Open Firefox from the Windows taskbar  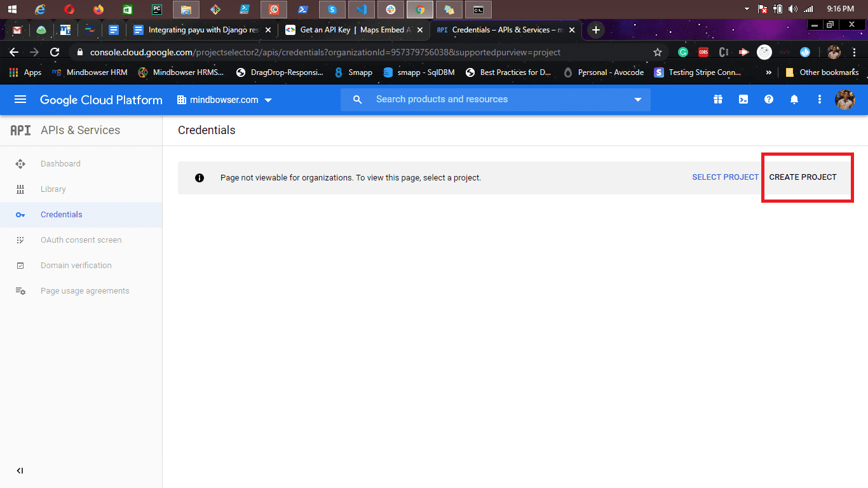click(98, 10)
